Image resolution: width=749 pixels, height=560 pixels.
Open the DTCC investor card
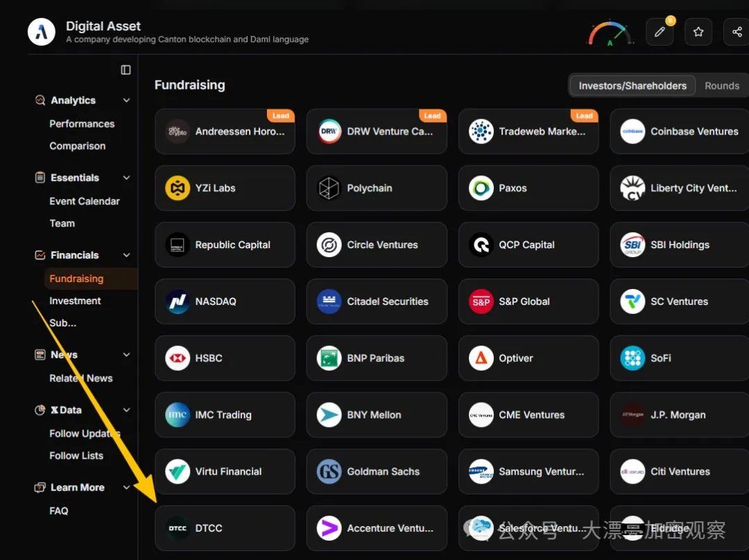225,529
